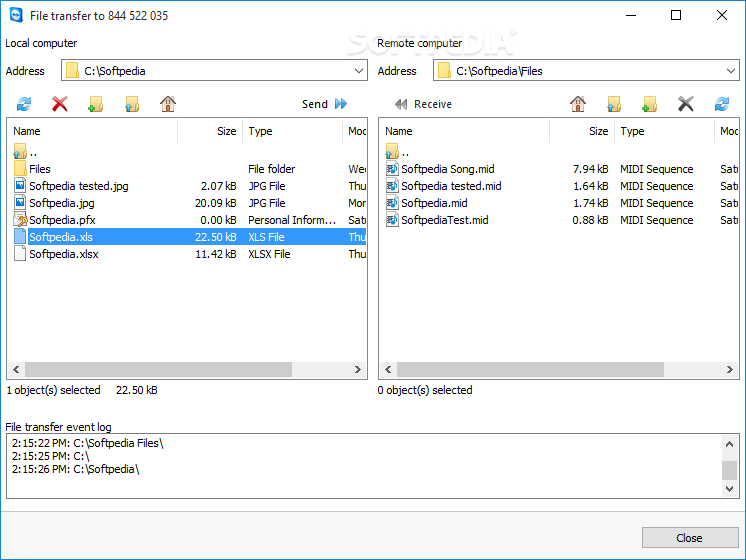The image size is (746, 560).
Task: Open the remote Address dropdown
Action: (731, 71)
